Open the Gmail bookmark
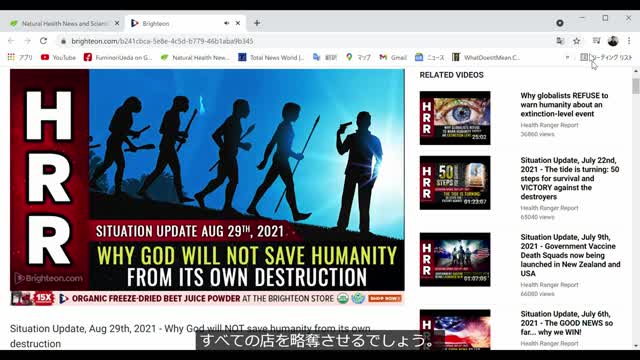The image size is (640, 360). coord(393,58)
